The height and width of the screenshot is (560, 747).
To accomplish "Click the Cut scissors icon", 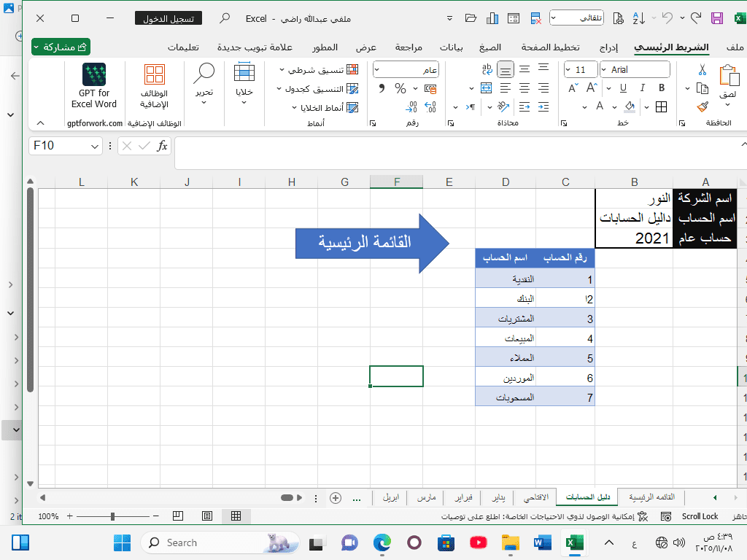I will point(703,70).
